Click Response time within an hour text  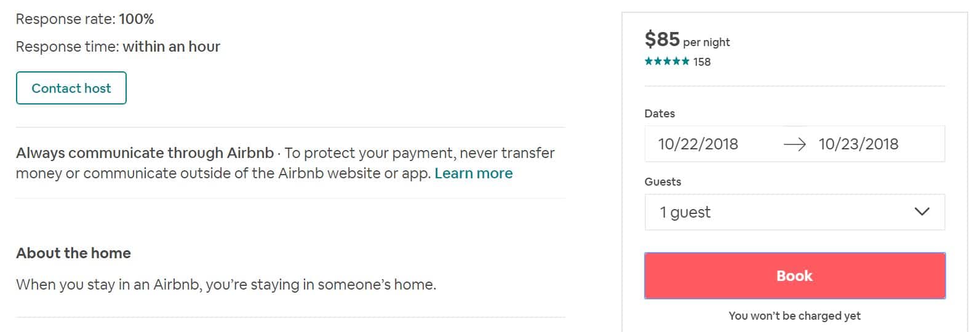118,47
